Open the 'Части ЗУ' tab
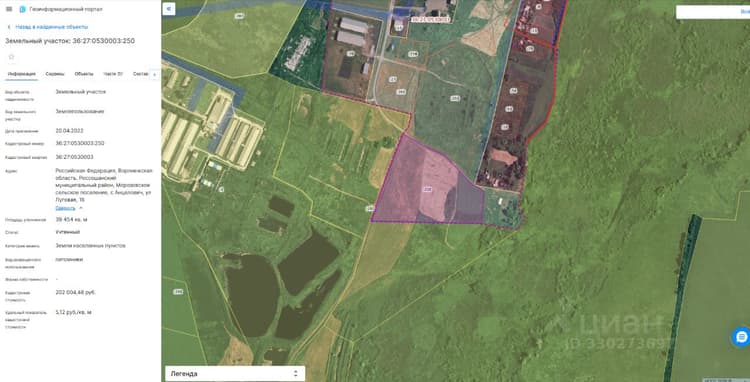 [113, 74]
